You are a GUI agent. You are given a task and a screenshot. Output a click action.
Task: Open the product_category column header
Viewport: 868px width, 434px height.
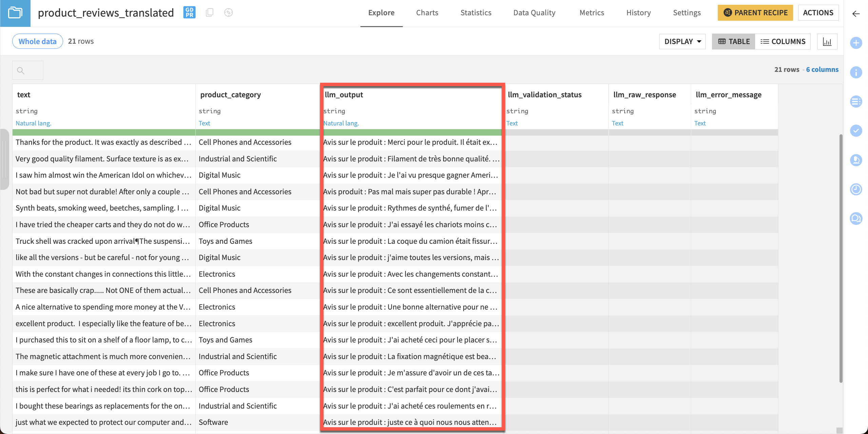coord(231,95)
